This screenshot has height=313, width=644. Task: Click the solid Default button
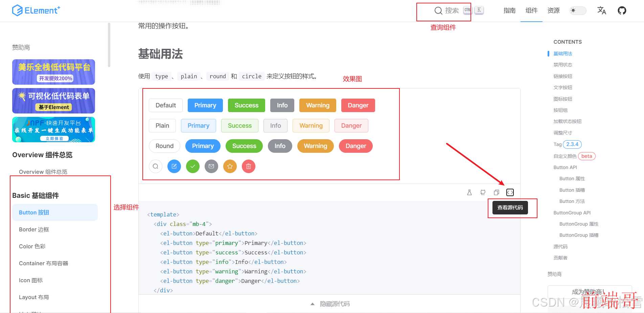(166, 105)
